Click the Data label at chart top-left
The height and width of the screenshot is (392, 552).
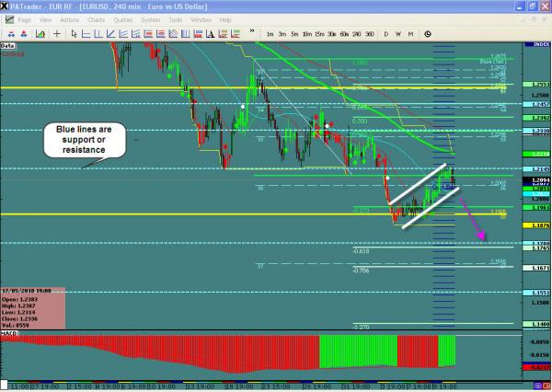coord(8,44)
